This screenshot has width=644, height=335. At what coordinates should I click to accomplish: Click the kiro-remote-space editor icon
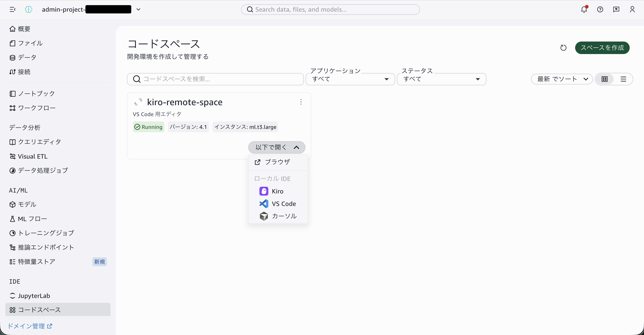pyautogui.click(x=138, y=102)
